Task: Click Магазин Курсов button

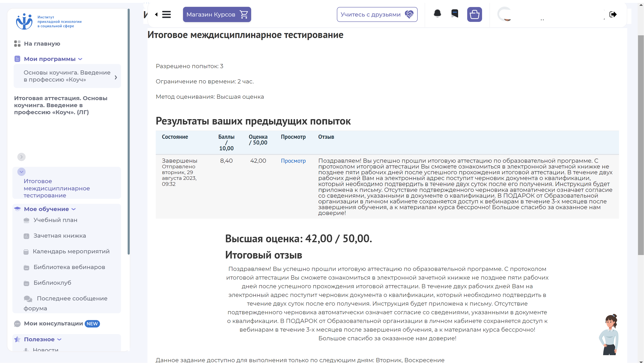Action: coord(217,14)
